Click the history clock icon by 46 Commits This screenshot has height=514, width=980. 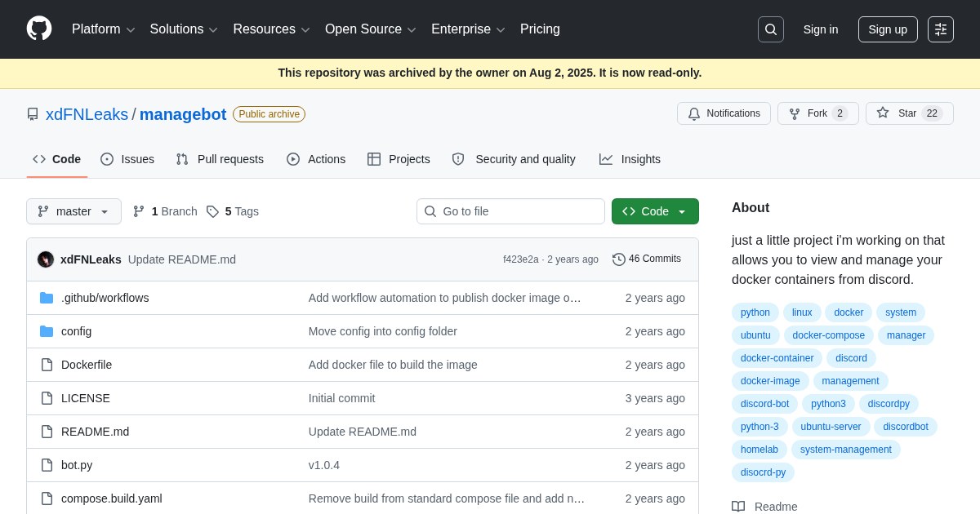tap(619, 259)
